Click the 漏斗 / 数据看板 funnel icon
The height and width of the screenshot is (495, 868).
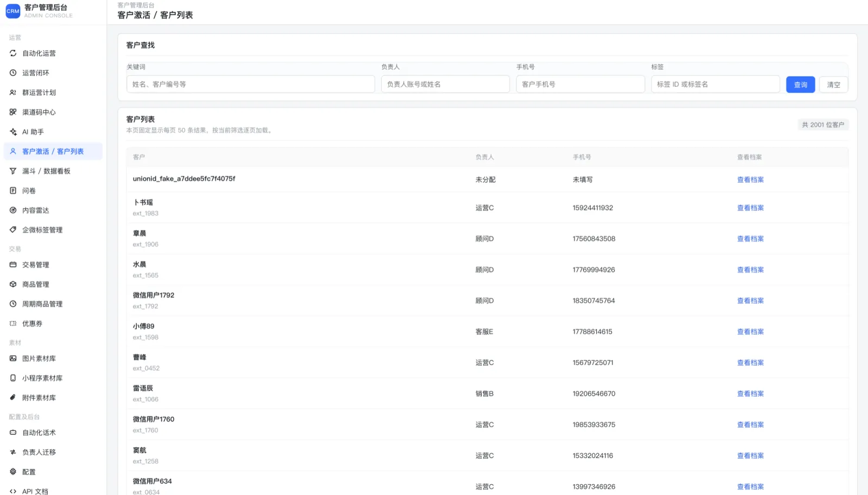[13, 171]
